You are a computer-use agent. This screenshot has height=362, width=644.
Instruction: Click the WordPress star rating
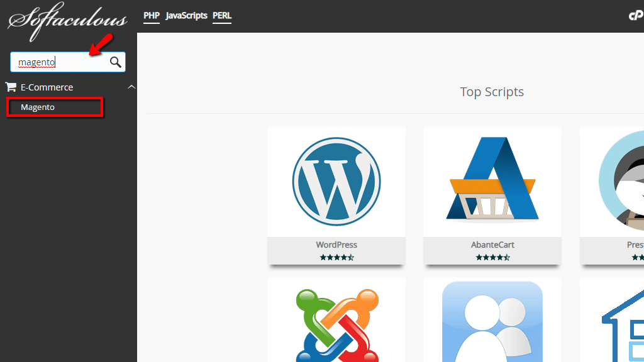tap(336, 257)
